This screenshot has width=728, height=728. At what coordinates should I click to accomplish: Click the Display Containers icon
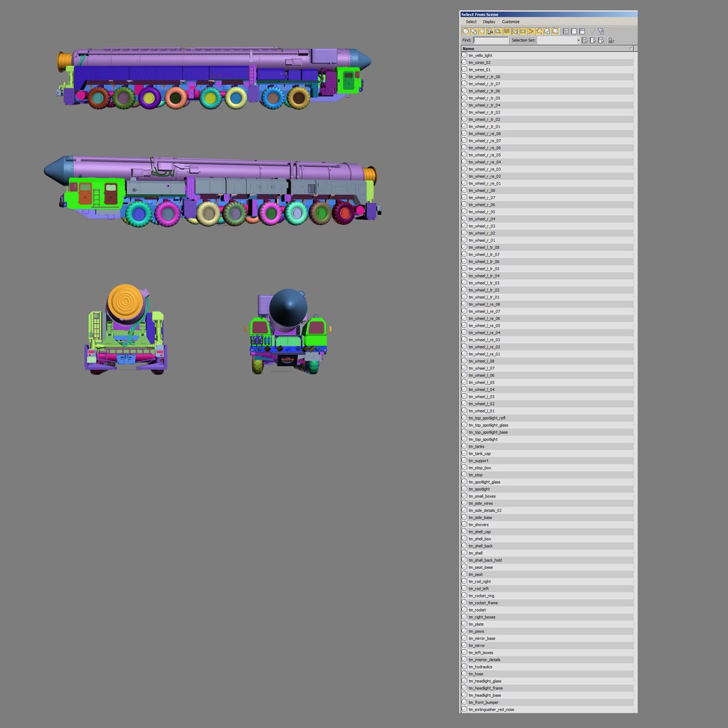[539, 31]
